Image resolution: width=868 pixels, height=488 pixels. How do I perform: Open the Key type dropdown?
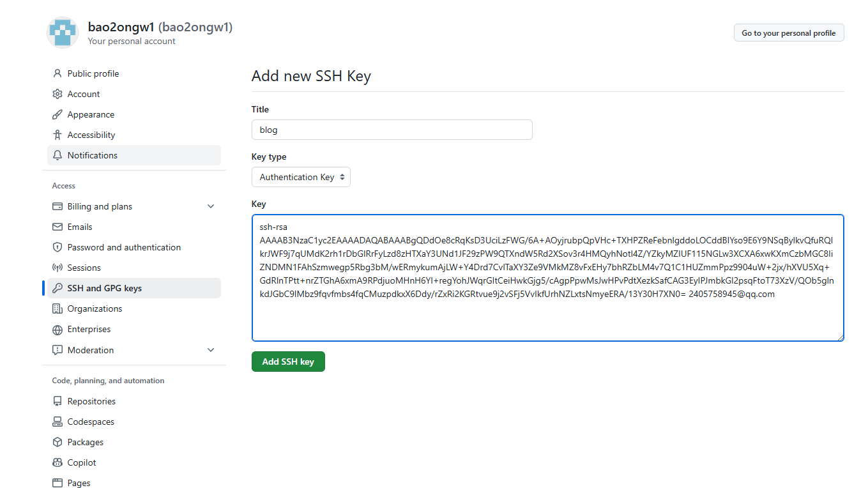301,177
